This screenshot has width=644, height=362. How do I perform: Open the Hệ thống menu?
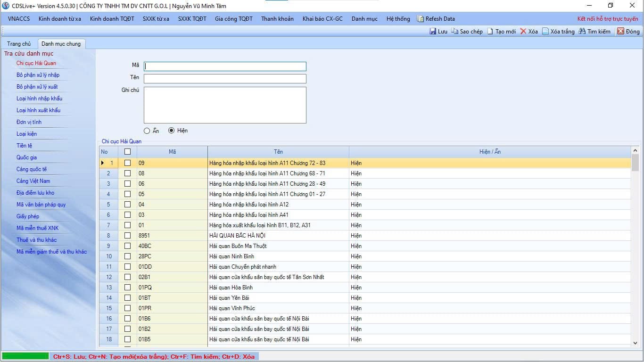tap(398, 19)
